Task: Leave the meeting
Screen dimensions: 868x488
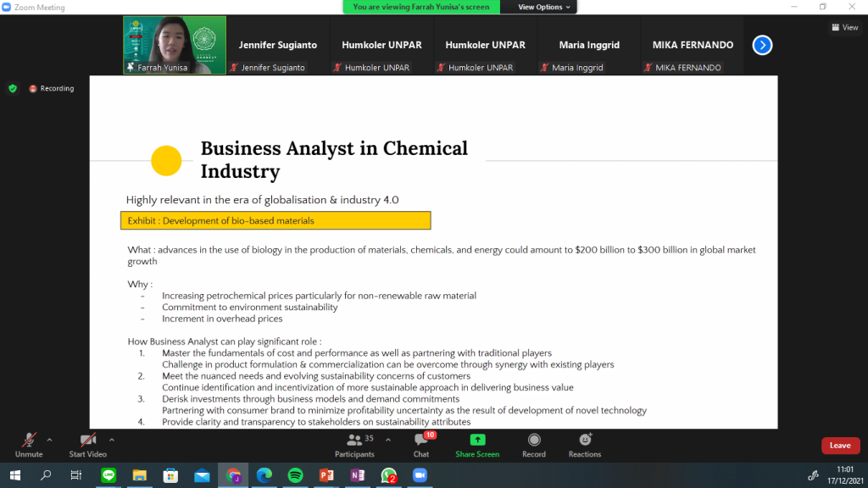Action: [x=840, y=446]
